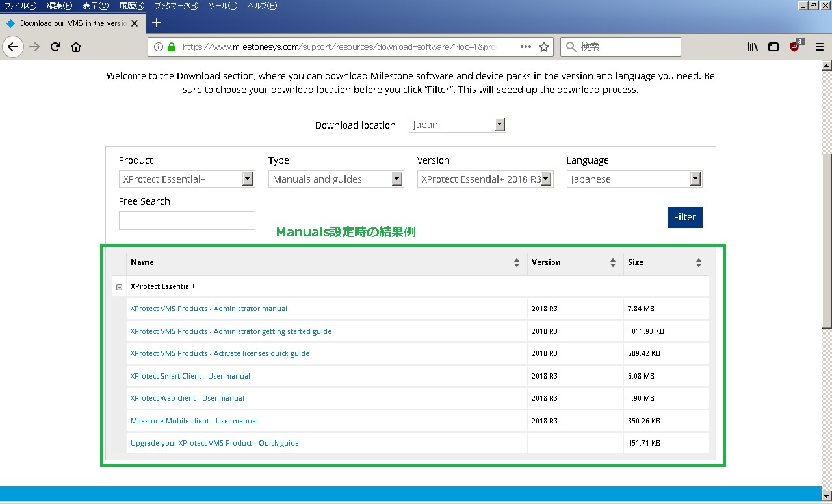
Task: Click the forward navigation arrow
Action: click(x=34, y=47)
